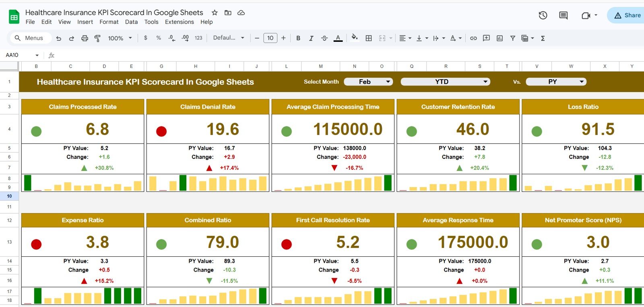644x307 pixels.
Task: Open the Extensions menu
Action: 180,22
